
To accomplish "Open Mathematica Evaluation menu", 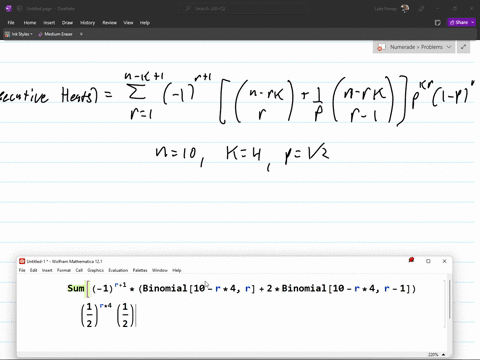I will click(x=118, y=270).
